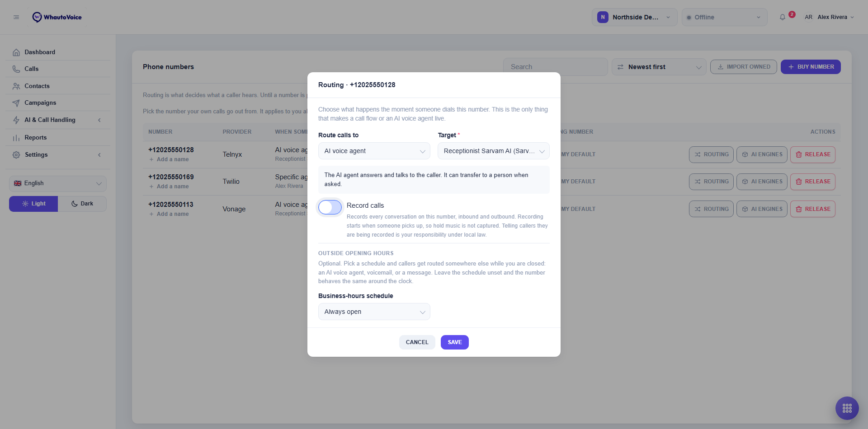868x429 pixels.
Task: Click the hamburger menu icon
Action: (x=16, y=17)
